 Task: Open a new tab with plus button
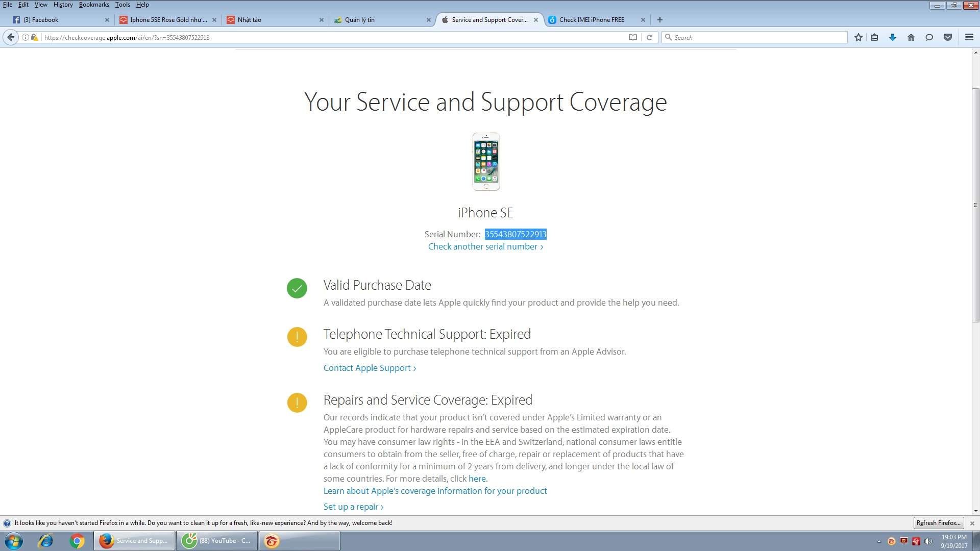(660, 20)
